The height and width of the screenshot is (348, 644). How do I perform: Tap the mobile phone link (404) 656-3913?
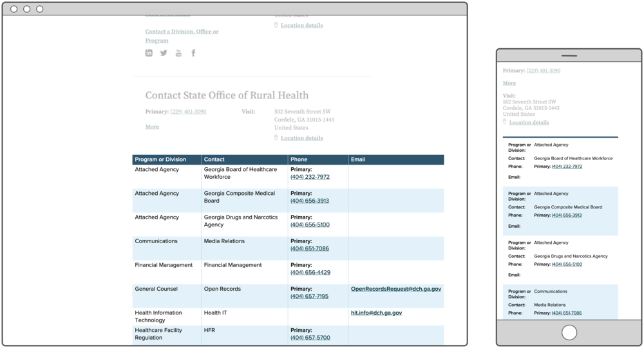(567, 215)
